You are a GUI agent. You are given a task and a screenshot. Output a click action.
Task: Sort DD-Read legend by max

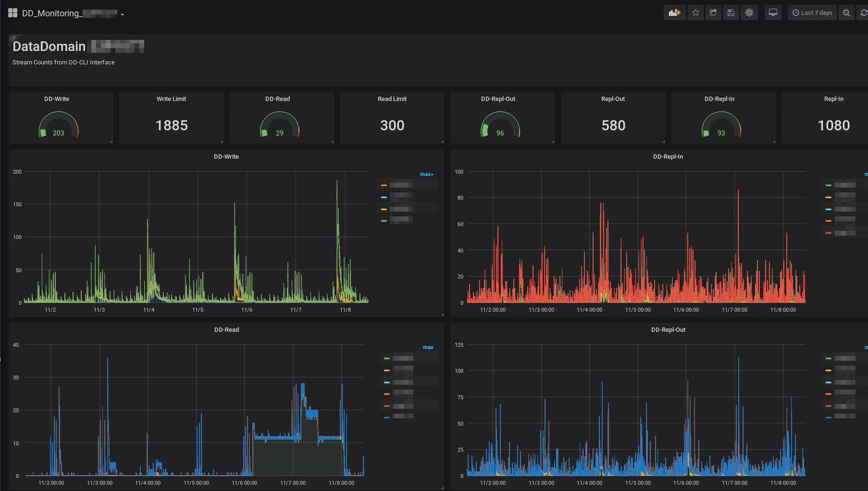[428, 347]
